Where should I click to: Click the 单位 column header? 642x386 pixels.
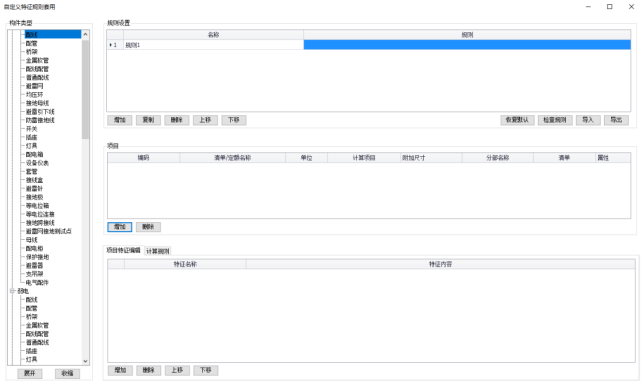pyautogui.click(x=306, y=158)
